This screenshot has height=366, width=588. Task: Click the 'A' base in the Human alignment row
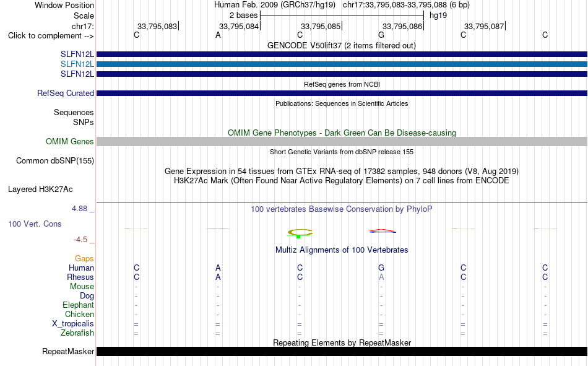click(x=218, y=268)
